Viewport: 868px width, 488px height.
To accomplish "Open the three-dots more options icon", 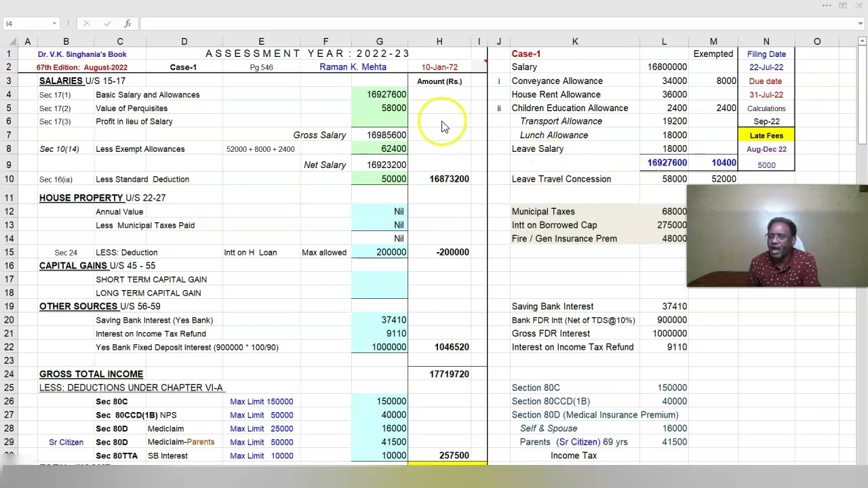I will [827, 5].
